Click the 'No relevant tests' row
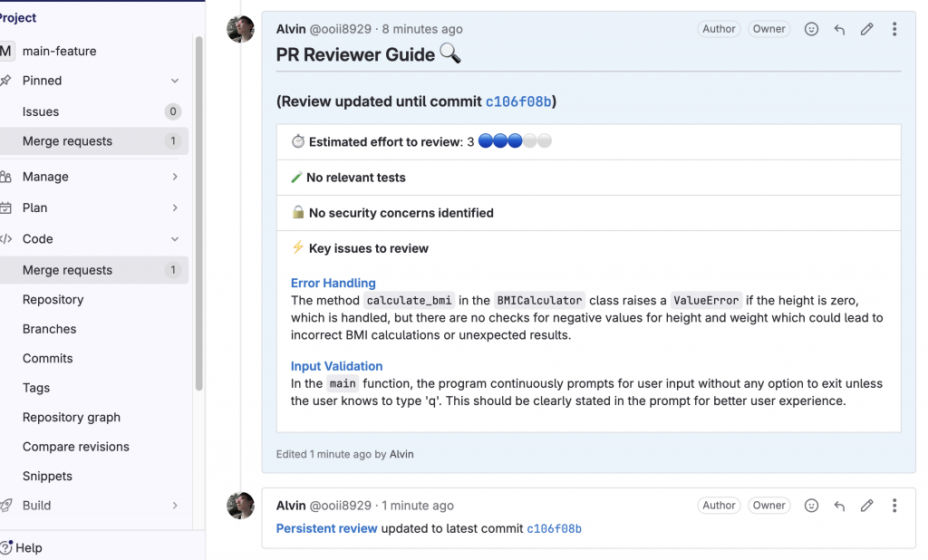Viewport: 928px width, 560px height. [x=589, y=178]
